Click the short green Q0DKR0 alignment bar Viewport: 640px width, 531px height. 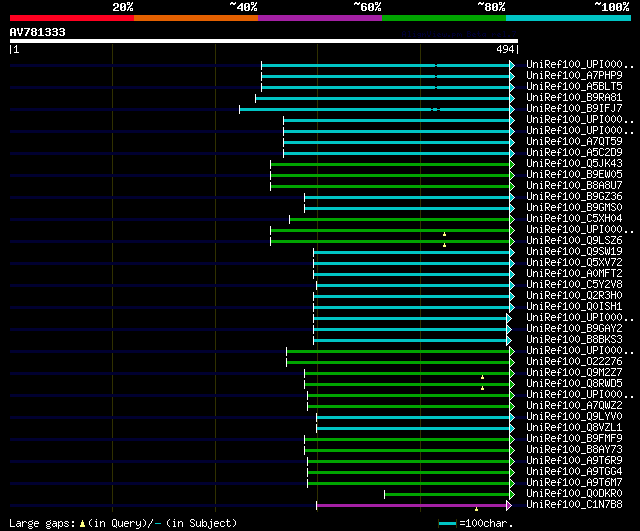[x=447, y=494]
